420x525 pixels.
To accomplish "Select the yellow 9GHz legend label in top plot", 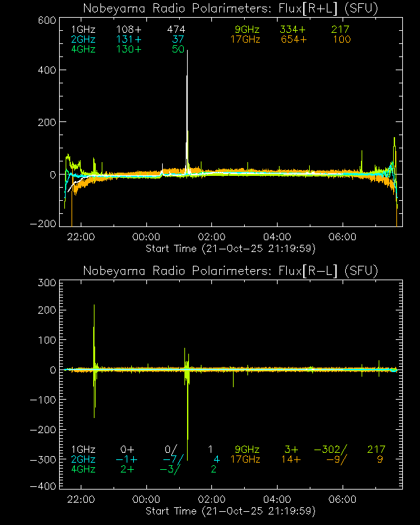I will pos(247,30).
